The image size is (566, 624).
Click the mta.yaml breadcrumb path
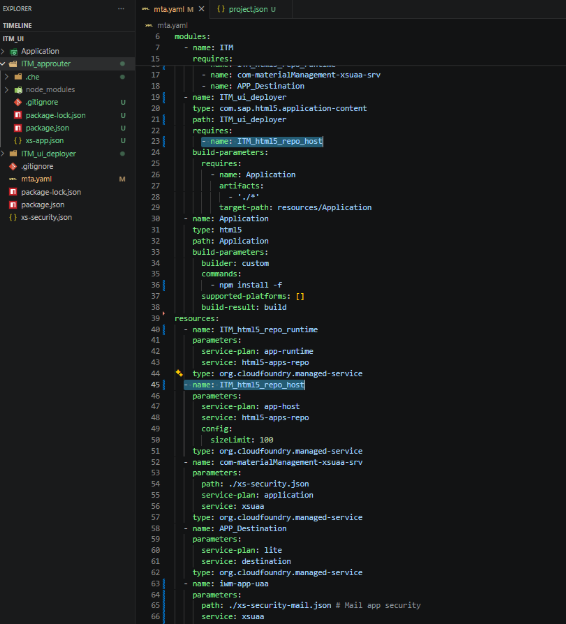coord(172,25)
